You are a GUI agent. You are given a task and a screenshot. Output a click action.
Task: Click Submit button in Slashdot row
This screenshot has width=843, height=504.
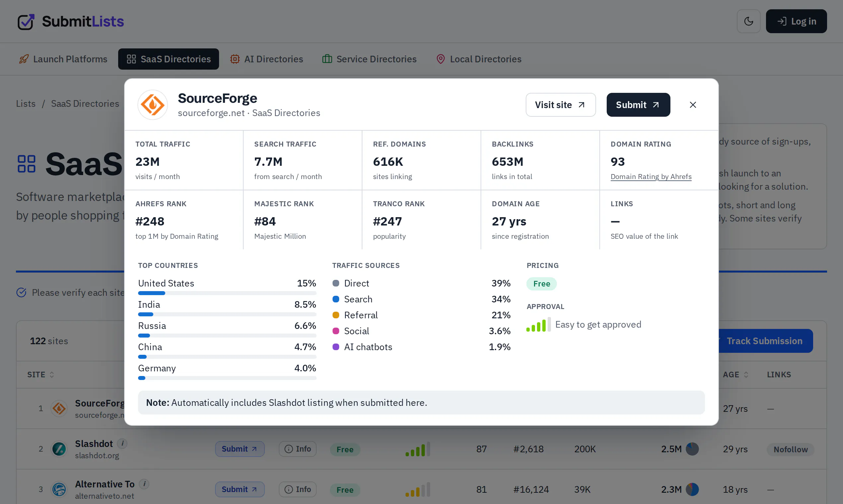240,449
